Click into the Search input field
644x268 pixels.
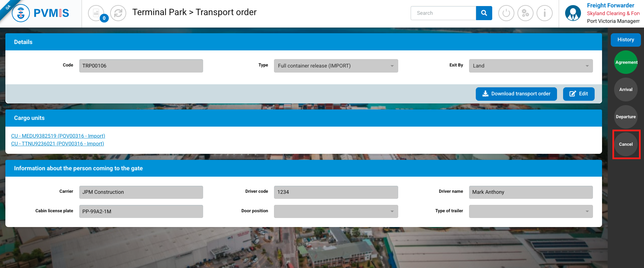tap(443, 13)
